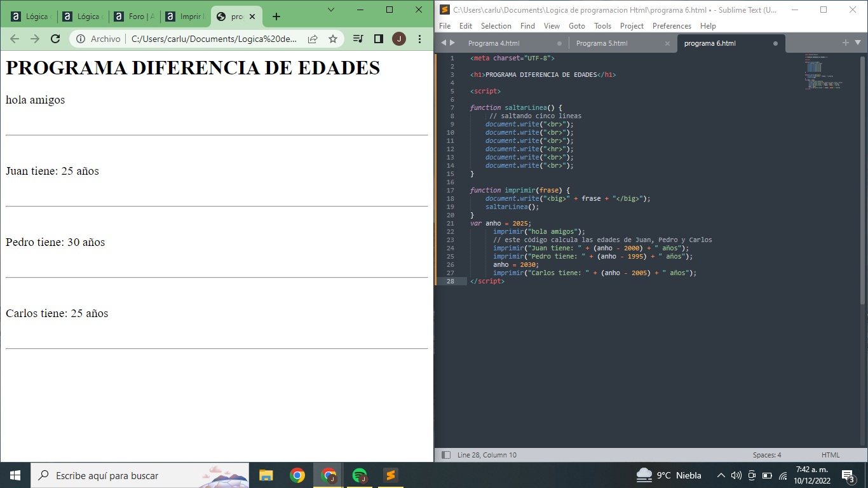This screenshot has width=868, height=488.
Task: Go to next Sublime tab arrow
Action: [x=452, y=43]
